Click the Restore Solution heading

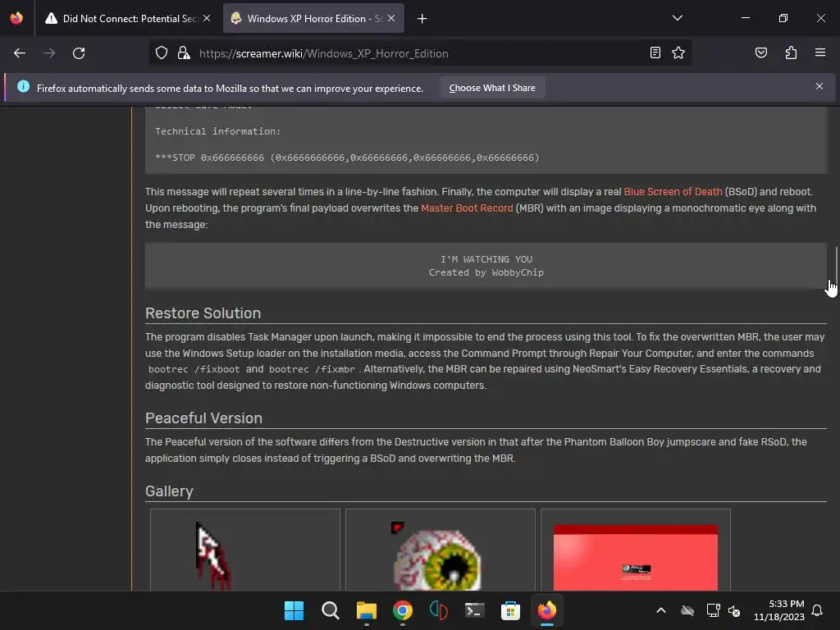click(203, 313)
